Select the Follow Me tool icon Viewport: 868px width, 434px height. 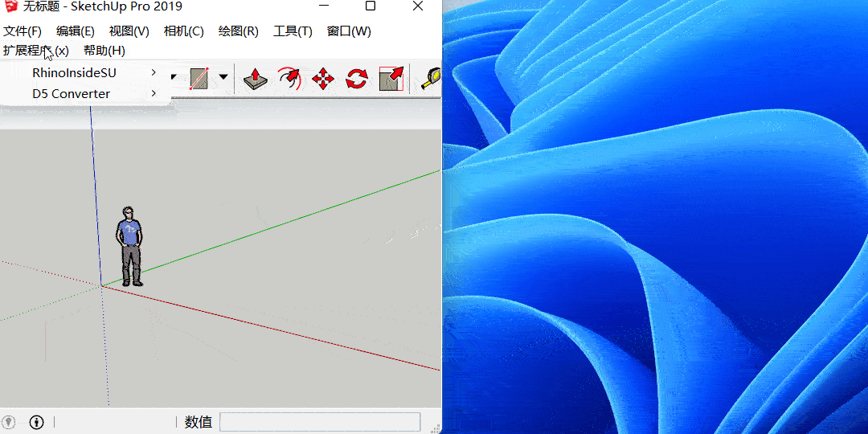(289, 79)
